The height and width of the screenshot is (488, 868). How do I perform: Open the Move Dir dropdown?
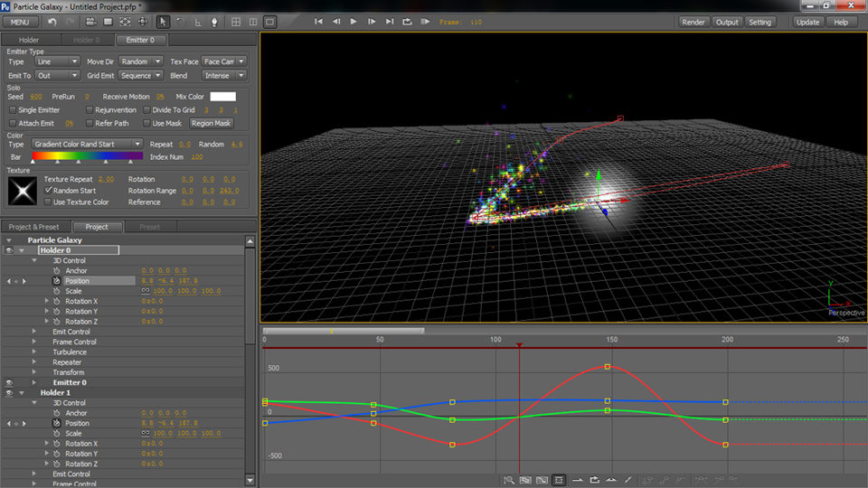tap(141, 61)
